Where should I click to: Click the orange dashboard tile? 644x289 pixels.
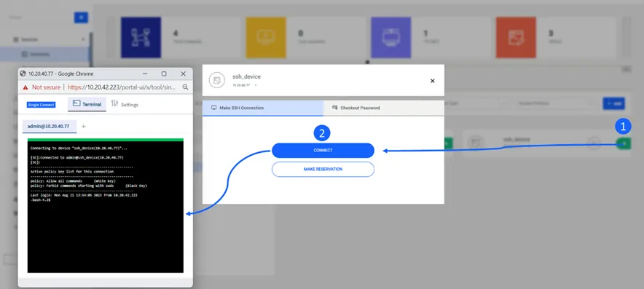tap(516, 37)
